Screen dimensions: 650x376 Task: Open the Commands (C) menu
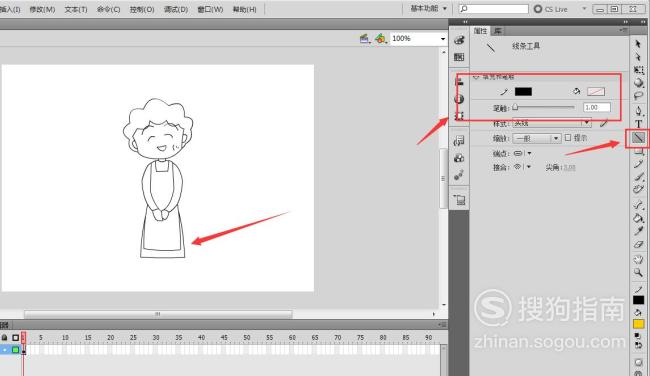[109, 9]
